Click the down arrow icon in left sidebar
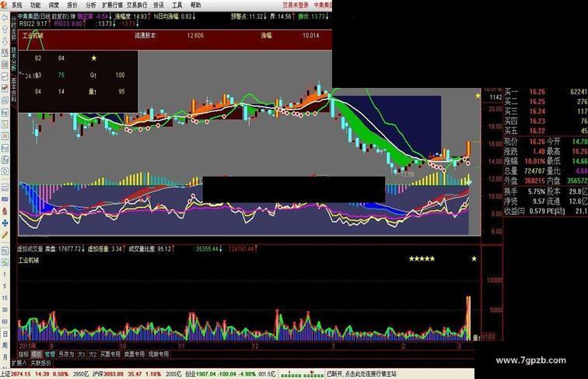This screenshot has height=379, width=588. (5, 41)
